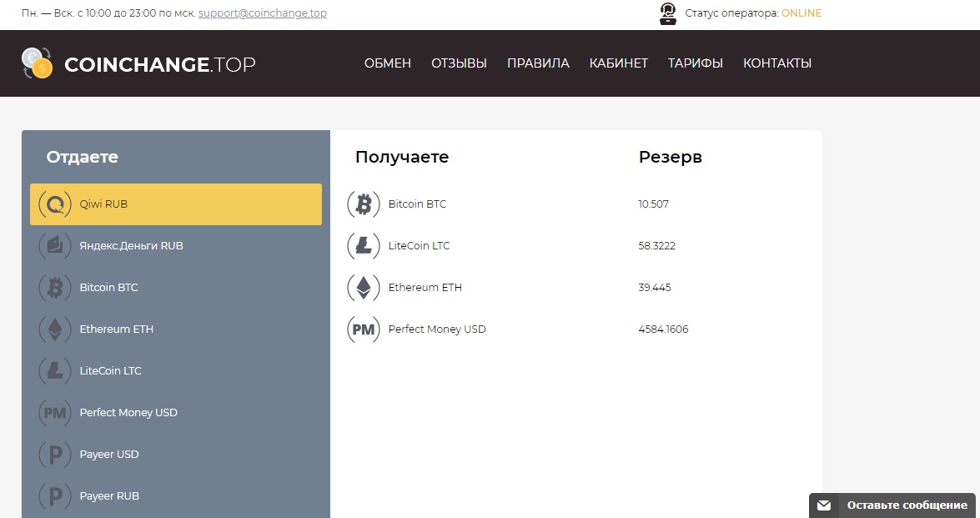This screenshot has width=980, height=518.
Task: Click the Perfect Money PM icon under Получаете
Action: point(364,329)
